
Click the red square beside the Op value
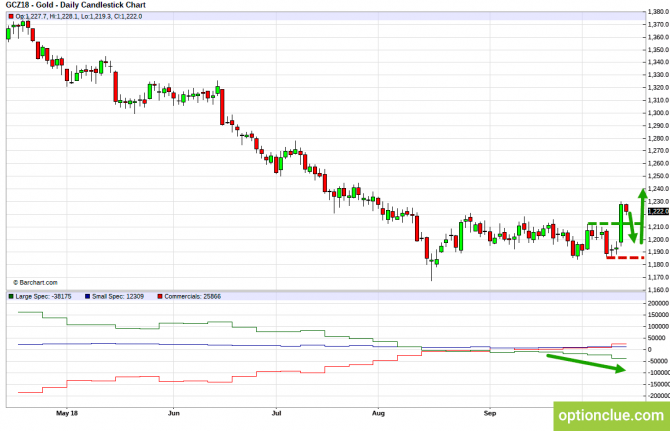[11, 17]
